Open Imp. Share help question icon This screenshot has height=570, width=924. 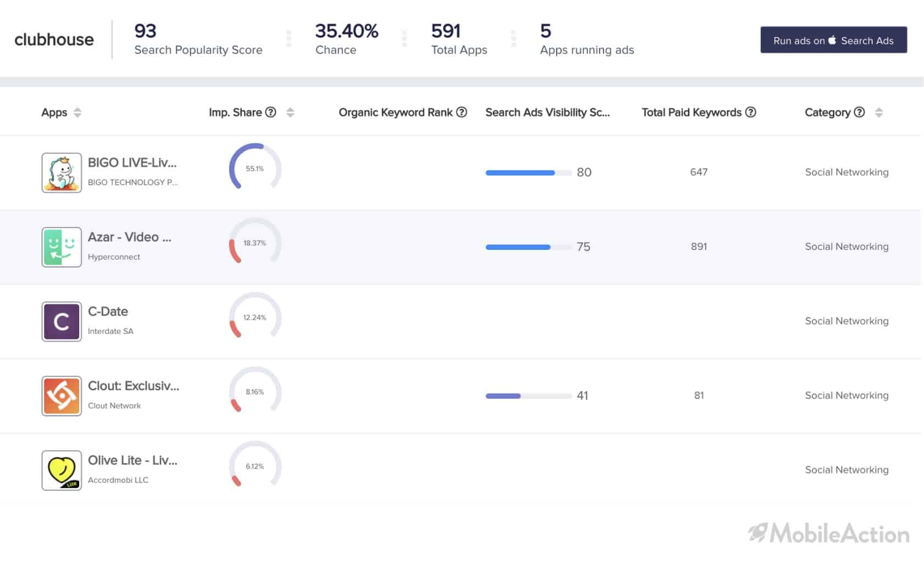coord(271,112)
